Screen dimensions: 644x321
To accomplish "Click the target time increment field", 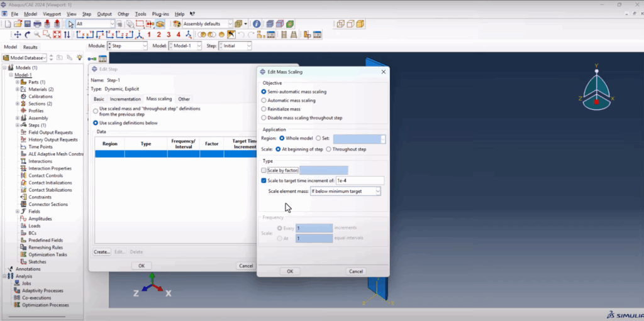I will (x=360, y=181).
